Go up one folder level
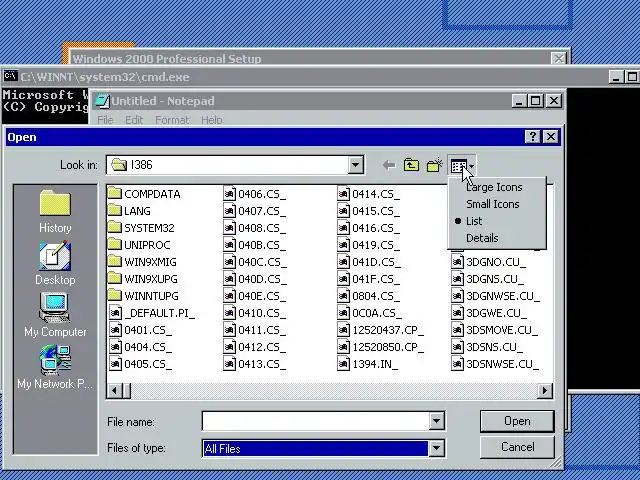The height and width of the screenshot is (480, 640). (x=411, y=165)
